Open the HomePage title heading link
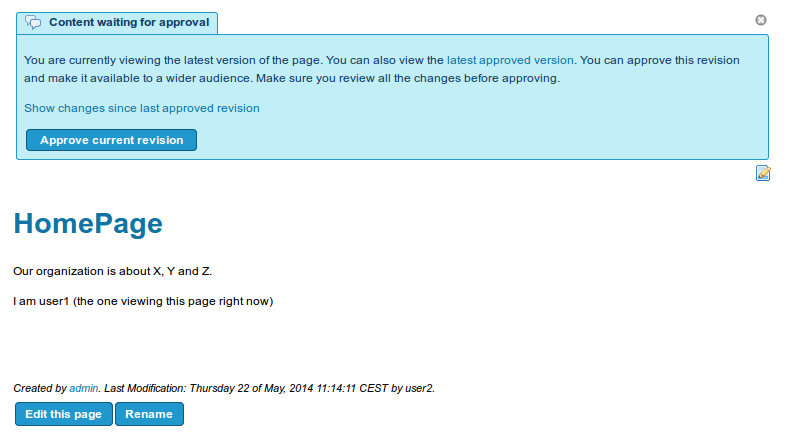787x443 pixels. click(88, 223)
